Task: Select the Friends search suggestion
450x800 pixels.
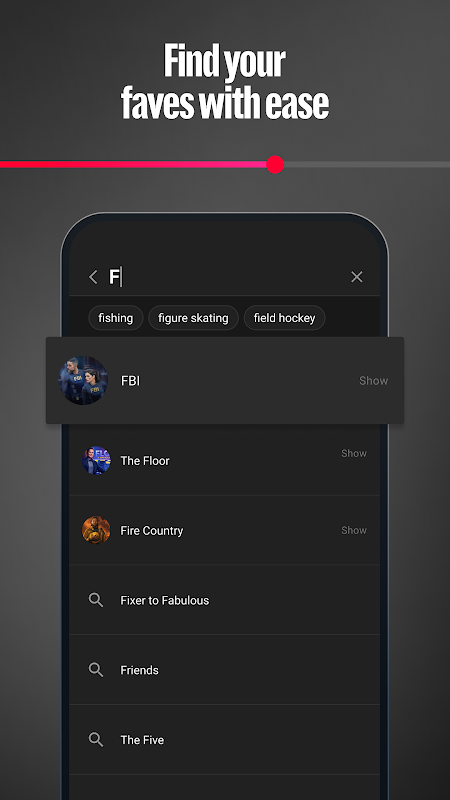Action: coord(224,670)
